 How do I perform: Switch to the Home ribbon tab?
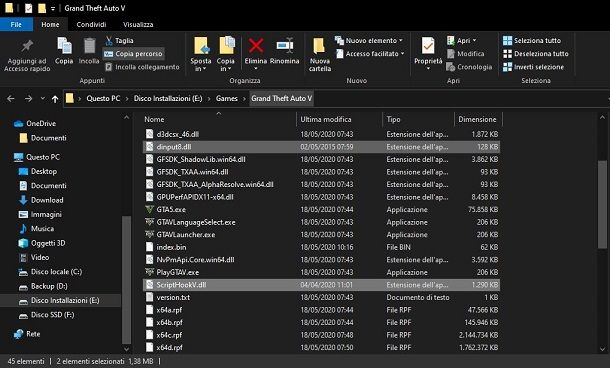[x=50, y=24]
